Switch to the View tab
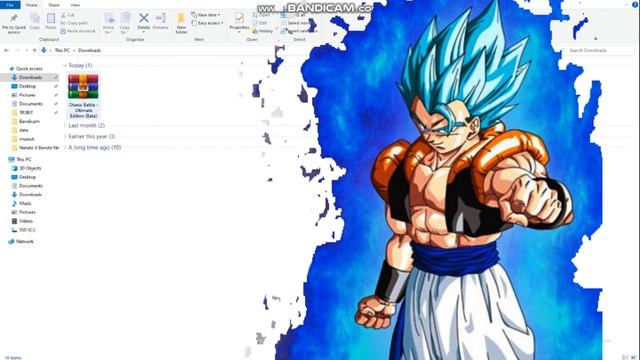The image size is (640, 360). tap(75, 5)
